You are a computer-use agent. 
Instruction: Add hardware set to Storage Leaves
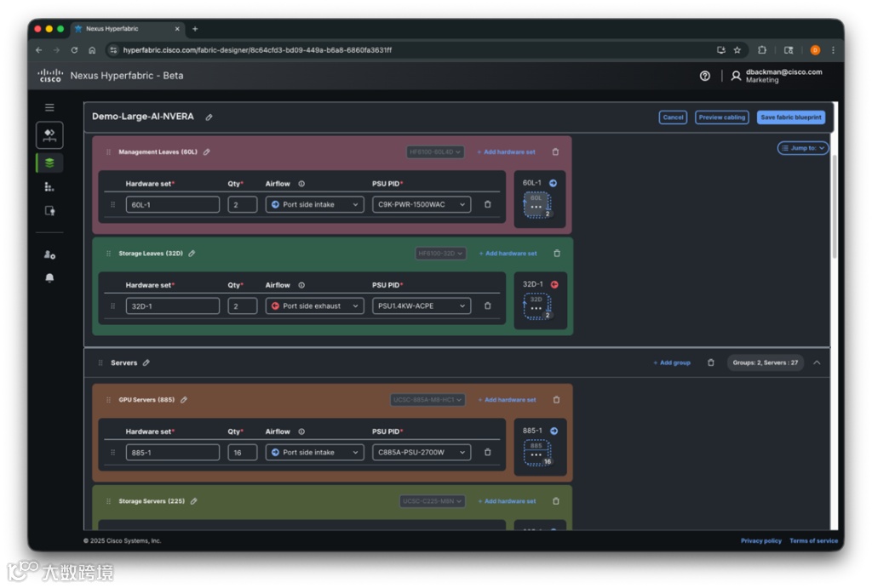click(x=508, y=254)
